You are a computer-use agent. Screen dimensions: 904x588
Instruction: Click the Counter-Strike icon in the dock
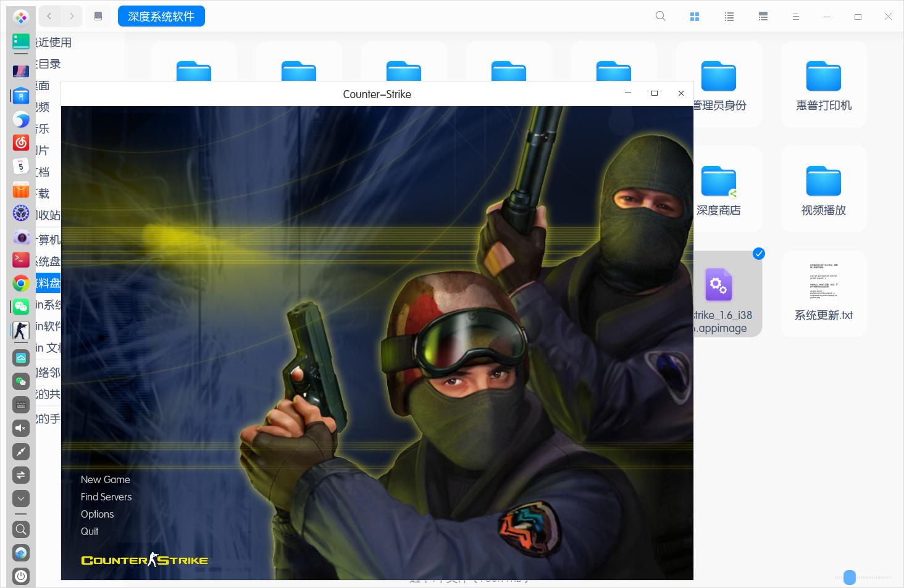tap(21, 331)
